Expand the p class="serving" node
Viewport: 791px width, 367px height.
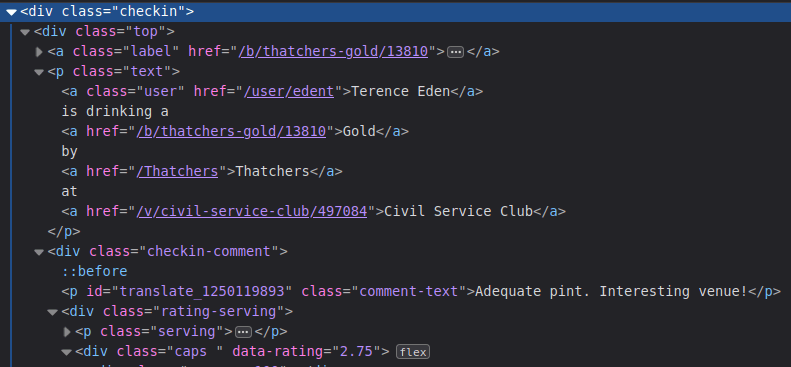tap(67, 332)
